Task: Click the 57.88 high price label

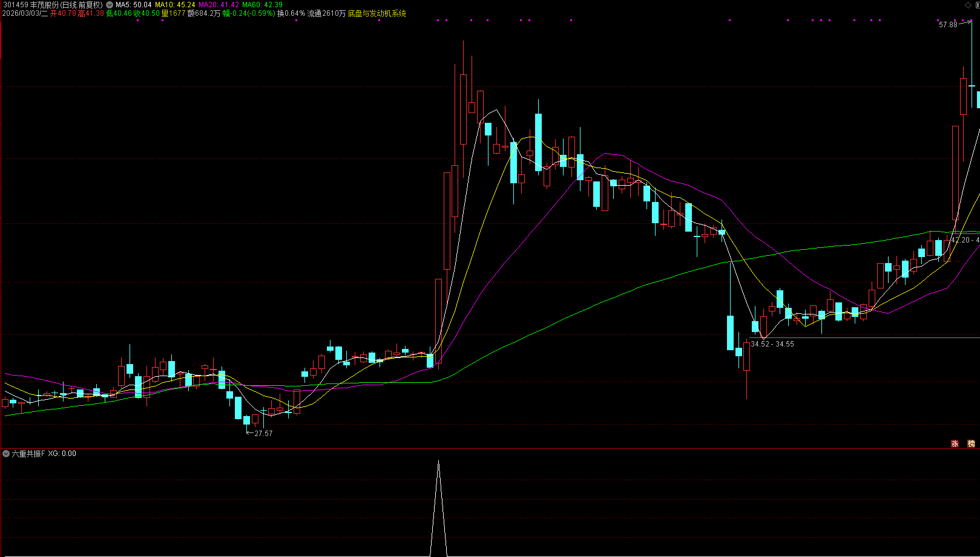Action: tap(948, 25)
